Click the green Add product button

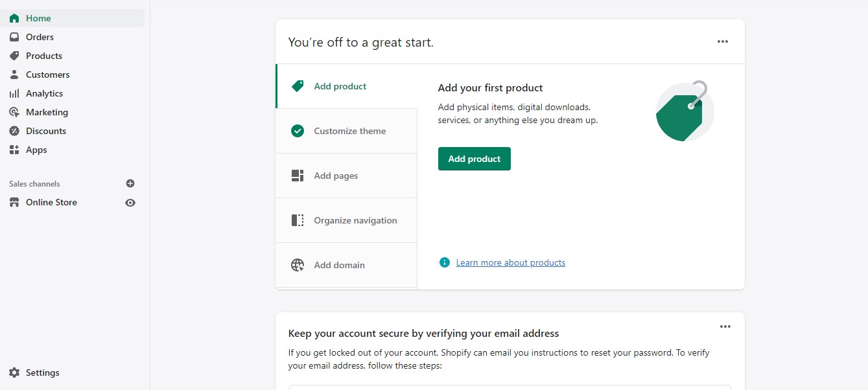(474, 159)
